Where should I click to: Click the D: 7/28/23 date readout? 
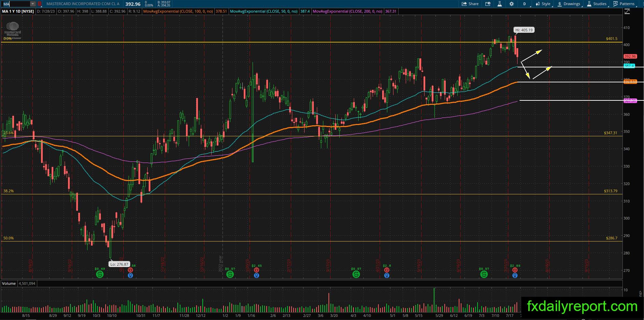(46, 11)
